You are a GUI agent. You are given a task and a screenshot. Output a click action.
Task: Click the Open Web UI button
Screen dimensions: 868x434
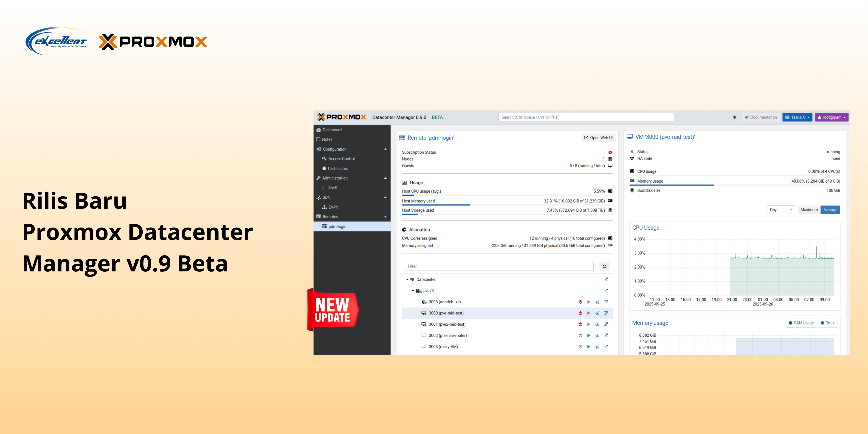click(x=598, y=138)
